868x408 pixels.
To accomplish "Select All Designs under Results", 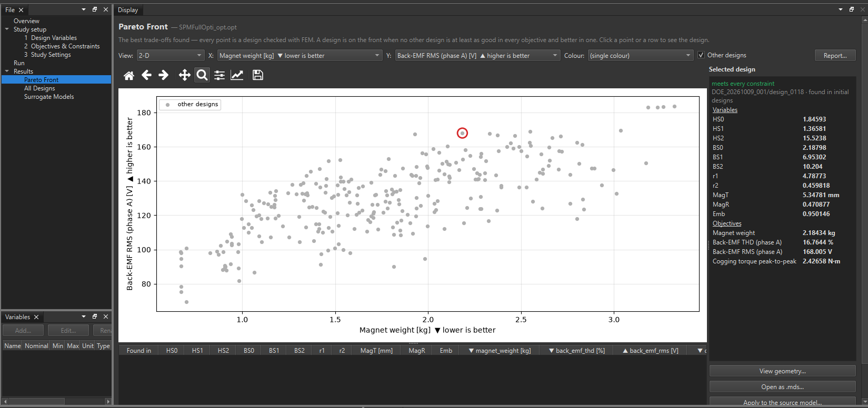I will [x=39, y=88].
